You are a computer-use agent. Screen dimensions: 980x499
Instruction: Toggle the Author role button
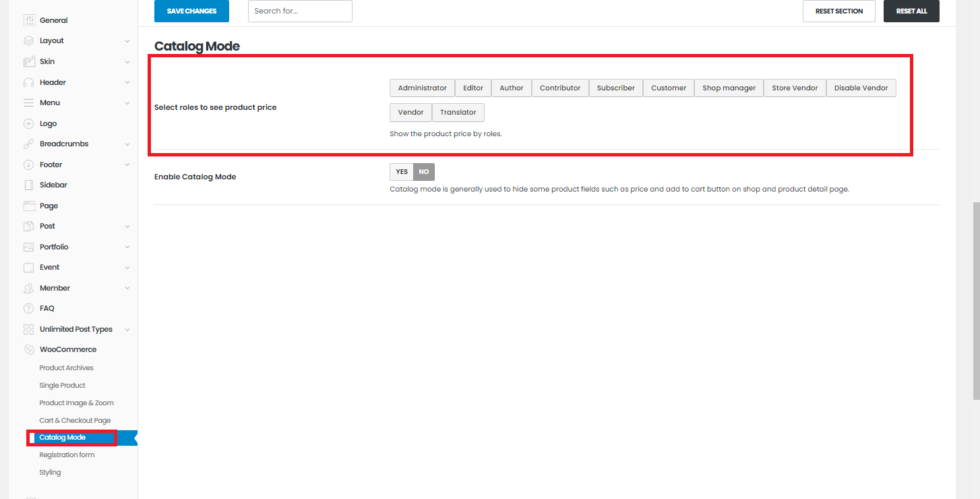pos(512,88)
